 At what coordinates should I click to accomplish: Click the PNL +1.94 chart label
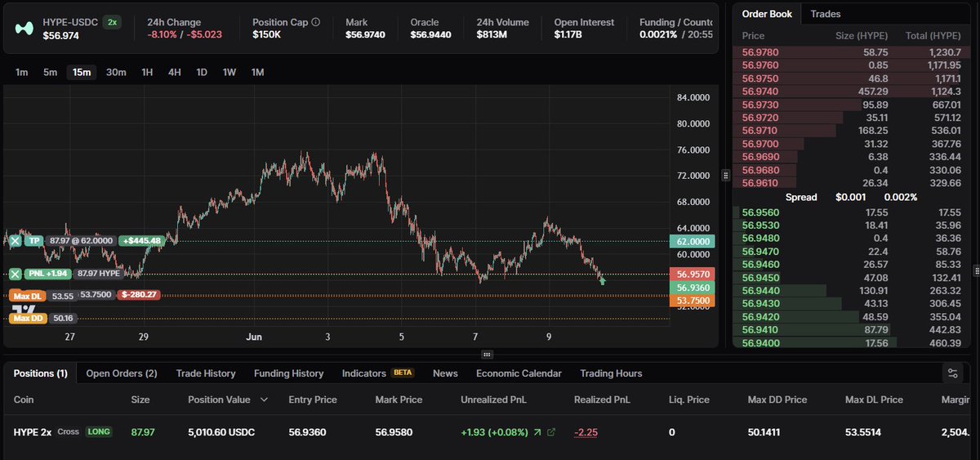coord(48,274)
